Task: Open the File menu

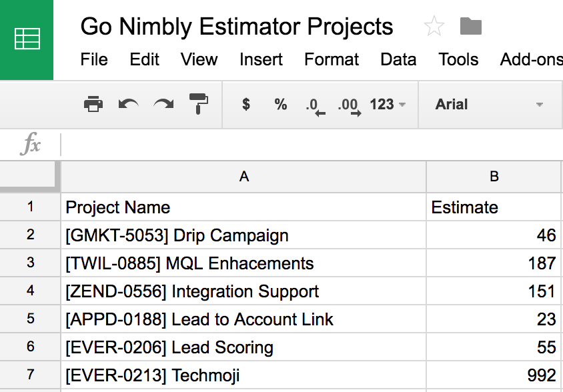Action: pos(94,59)
